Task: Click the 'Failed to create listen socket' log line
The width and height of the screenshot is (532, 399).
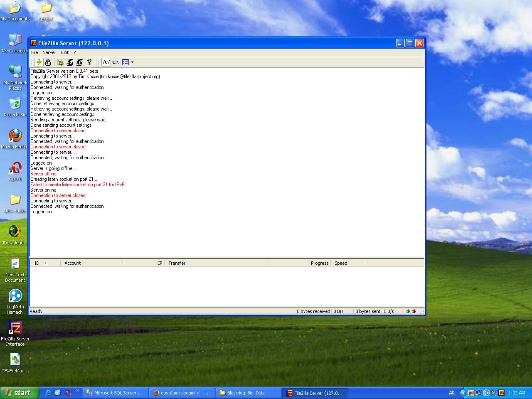Action: [77, 185]
